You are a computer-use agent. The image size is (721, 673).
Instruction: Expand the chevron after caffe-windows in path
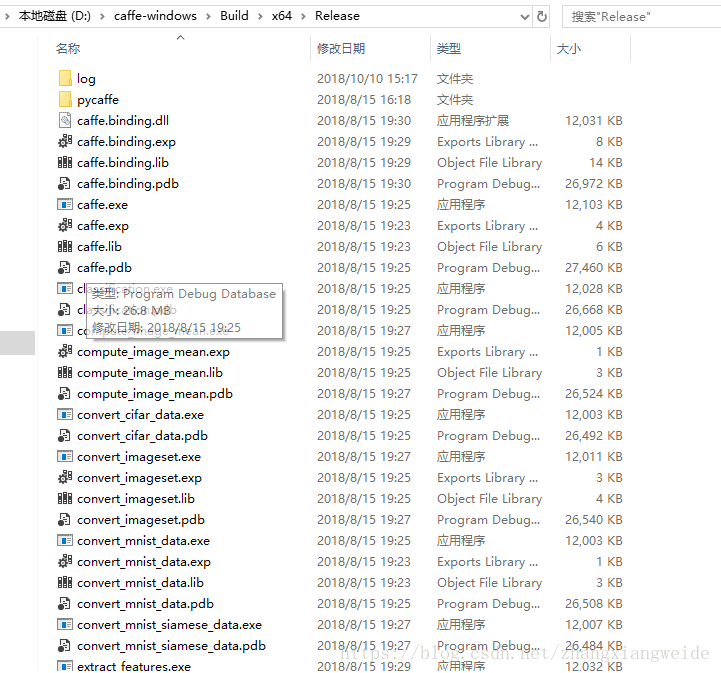click(x=209, y=17)
